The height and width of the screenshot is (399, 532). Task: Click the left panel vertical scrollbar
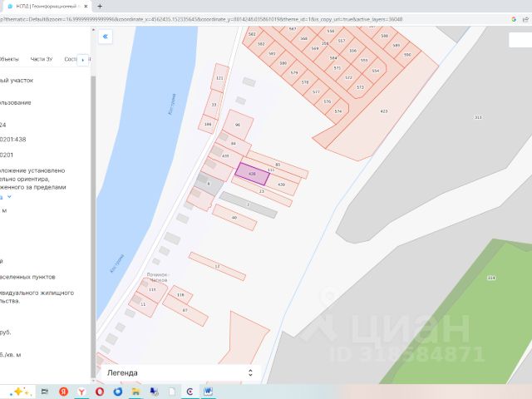[x=93, y=225]
